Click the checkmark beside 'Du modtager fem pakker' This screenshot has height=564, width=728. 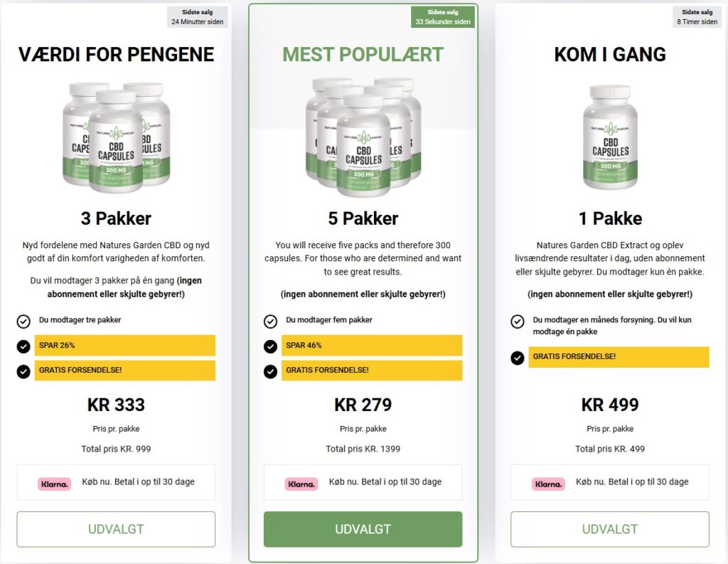point(270,321)
